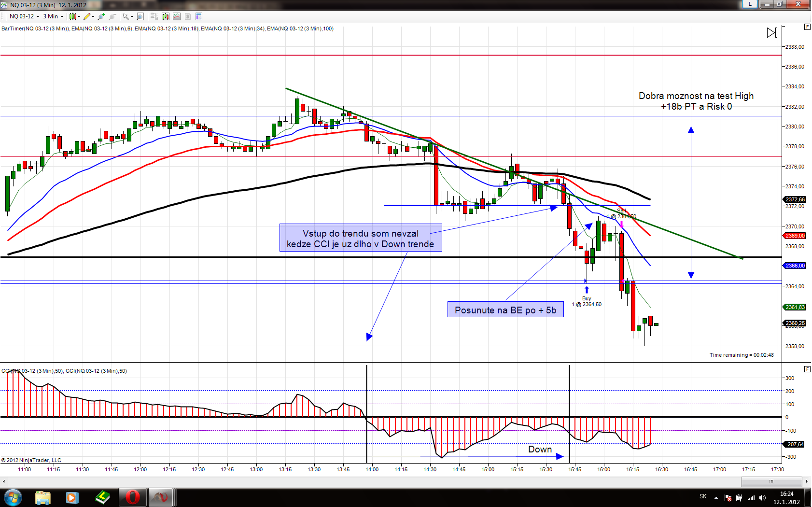Open the data series candlestick icon
812x507 pixels.
point(166,16)
